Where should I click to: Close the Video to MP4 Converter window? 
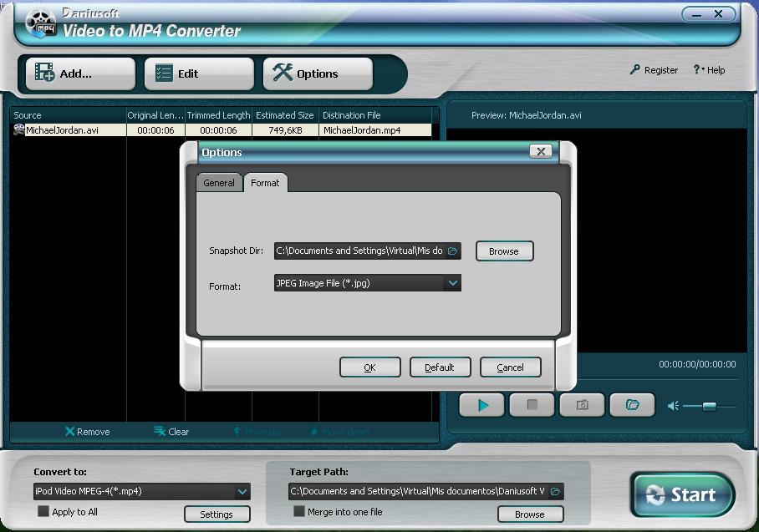[x=719, y=14]
